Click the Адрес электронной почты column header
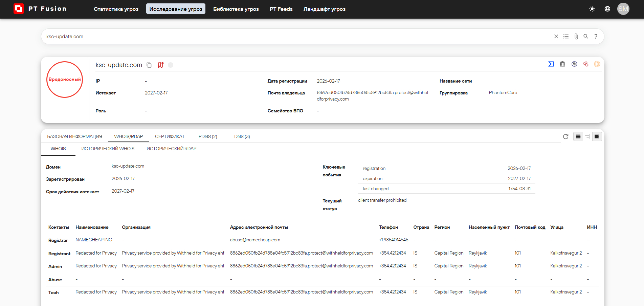Screen dimensions: 644x306 pos(259,227)
